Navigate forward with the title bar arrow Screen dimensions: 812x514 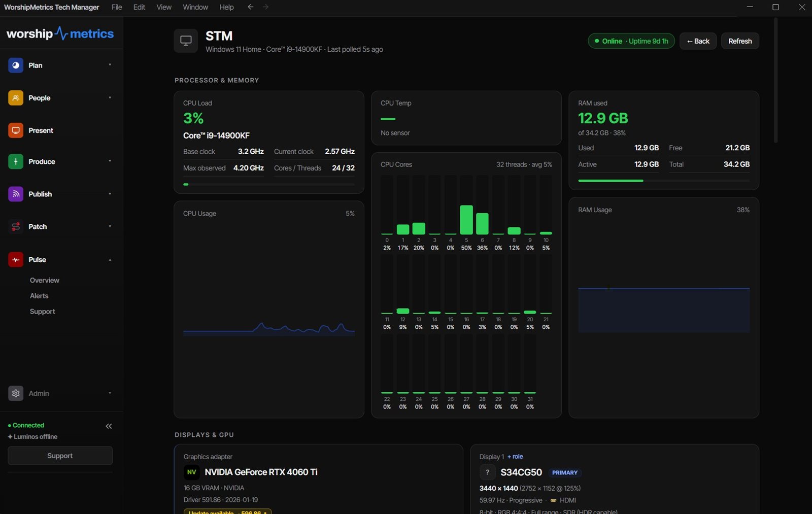click(x=266, y=7)
